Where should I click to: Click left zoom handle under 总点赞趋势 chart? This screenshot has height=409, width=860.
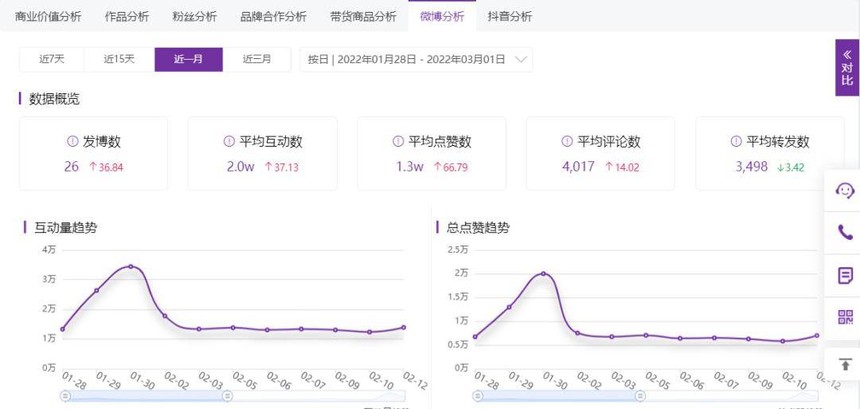click(x=478, y=396)
